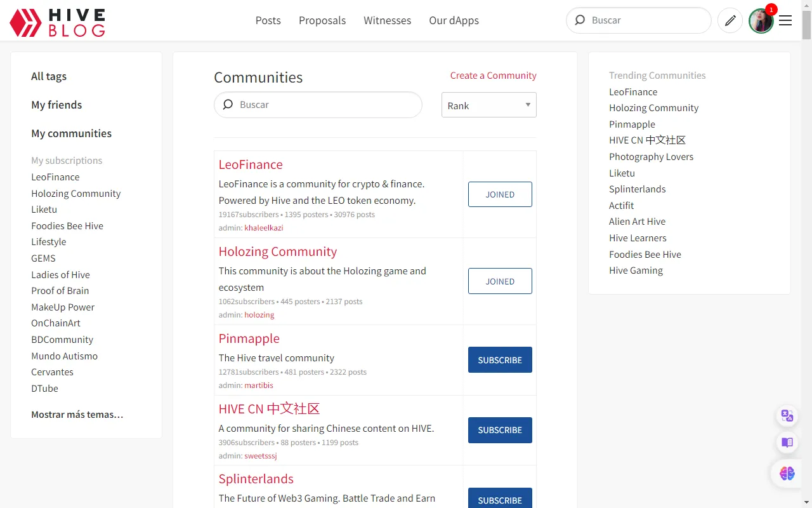The image size is (812, 508).
Task: Open HIVE CN 中文社区 in Trending Communities
Action: 648,140
